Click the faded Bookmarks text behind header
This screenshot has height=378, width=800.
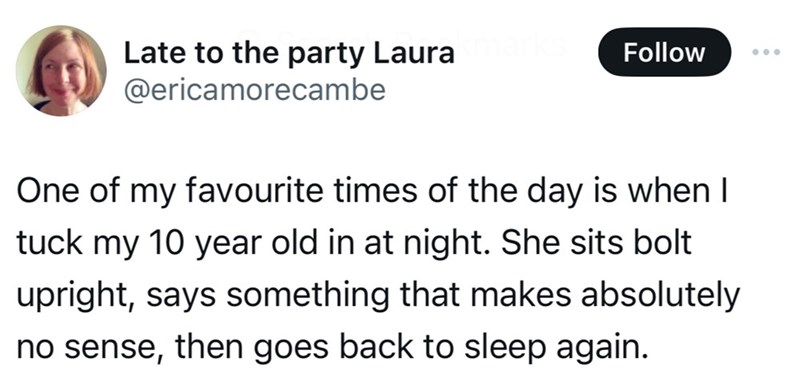click(x=492, y=45)
